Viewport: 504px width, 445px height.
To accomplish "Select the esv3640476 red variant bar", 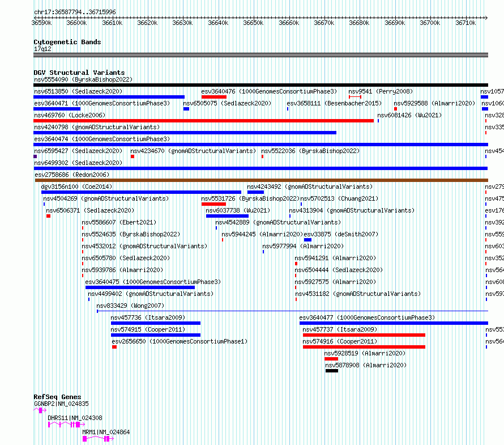I will pyautogui.click(x=214, y=97).
